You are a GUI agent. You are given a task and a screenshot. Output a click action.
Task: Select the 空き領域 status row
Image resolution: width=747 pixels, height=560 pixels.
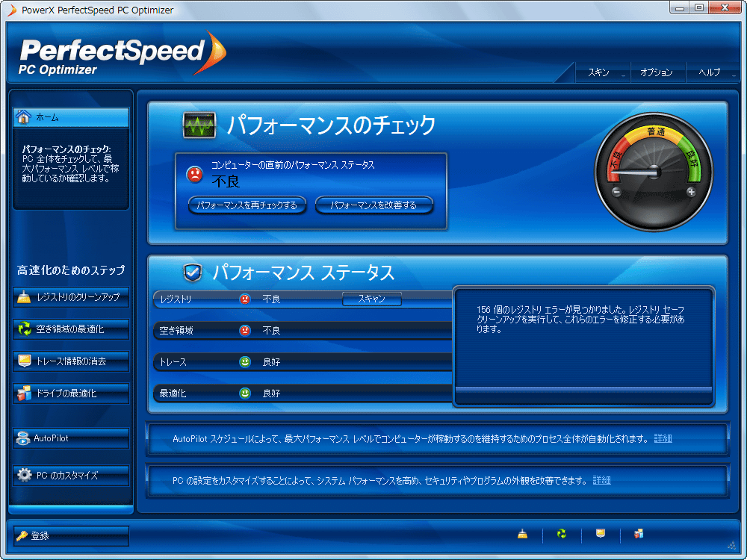[303, 331]
